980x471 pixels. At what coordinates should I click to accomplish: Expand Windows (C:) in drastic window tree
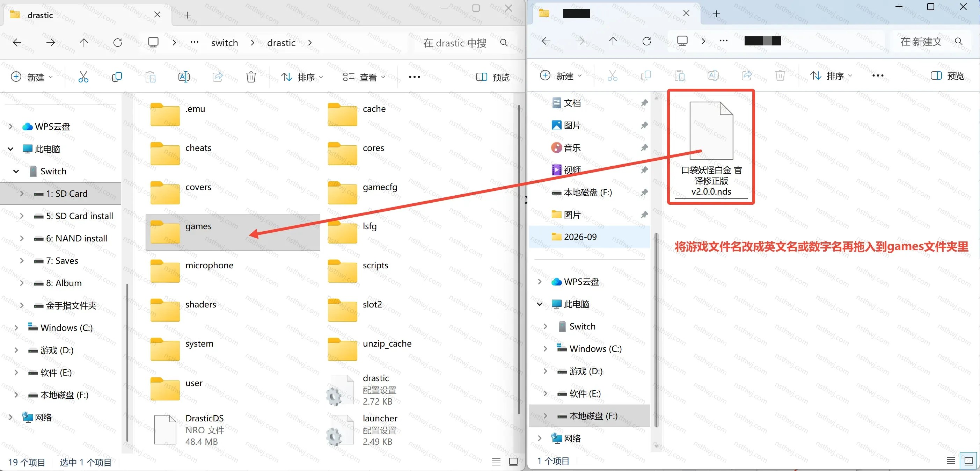click(16, 328)
